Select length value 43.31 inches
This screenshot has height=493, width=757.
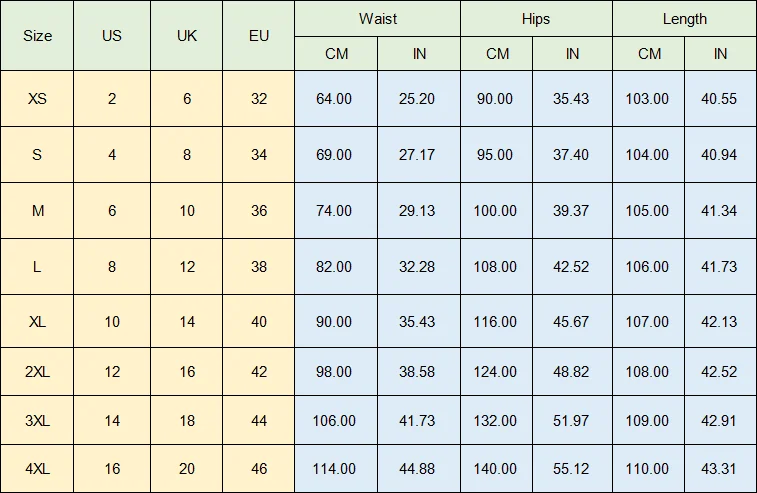click(x=720, y=469)
